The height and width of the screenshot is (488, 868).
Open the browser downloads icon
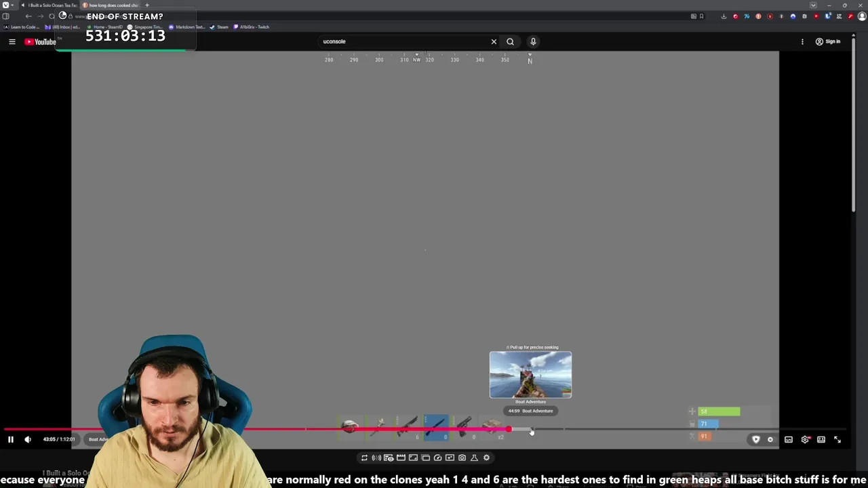pos(724,16)
